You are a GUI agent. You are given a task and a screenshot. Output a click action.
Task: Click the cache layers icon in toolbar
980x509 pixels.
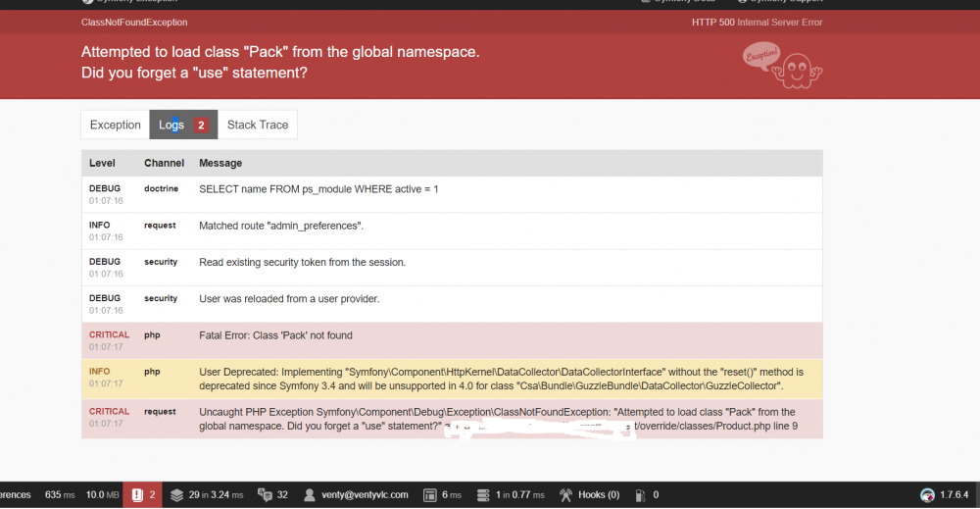(176, 495)
